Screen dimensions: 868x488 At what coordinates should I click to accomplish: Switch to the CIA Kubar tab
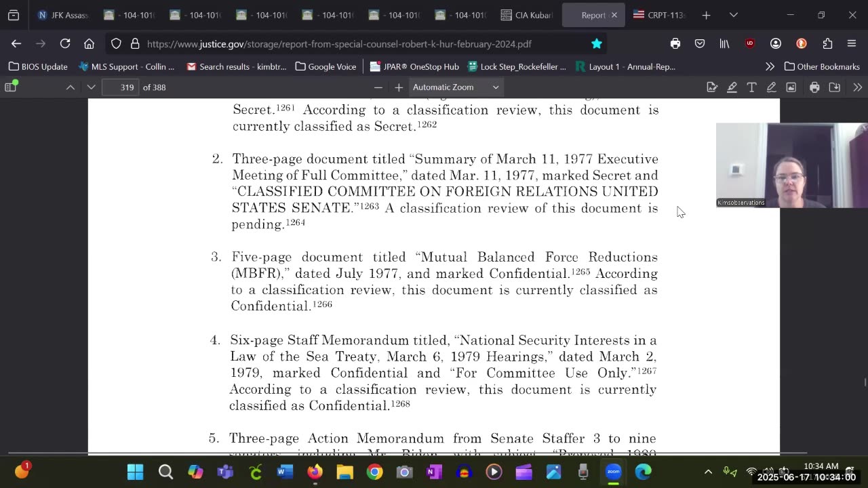528,15
